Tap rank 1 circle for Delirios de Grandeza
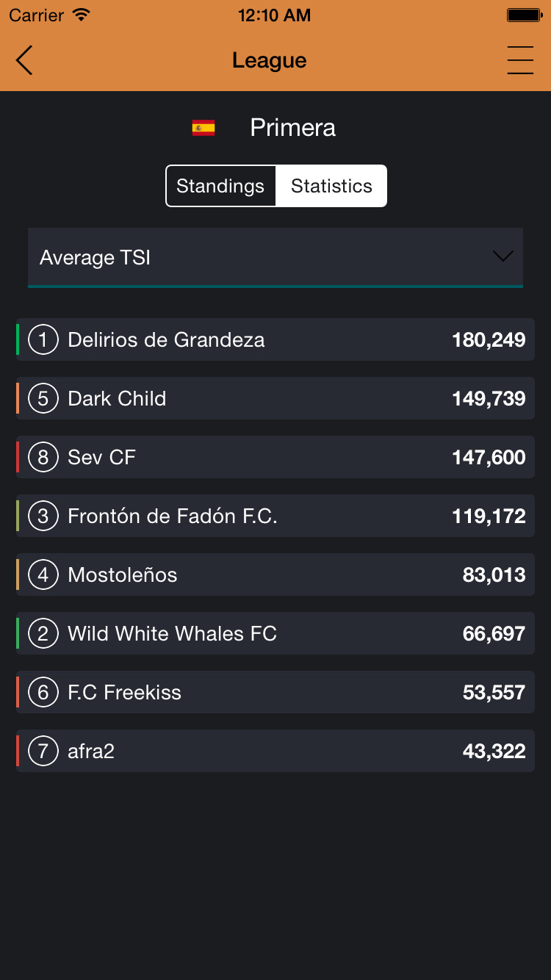Viewport: 551px width, 980px height. [x=43, y=339]
